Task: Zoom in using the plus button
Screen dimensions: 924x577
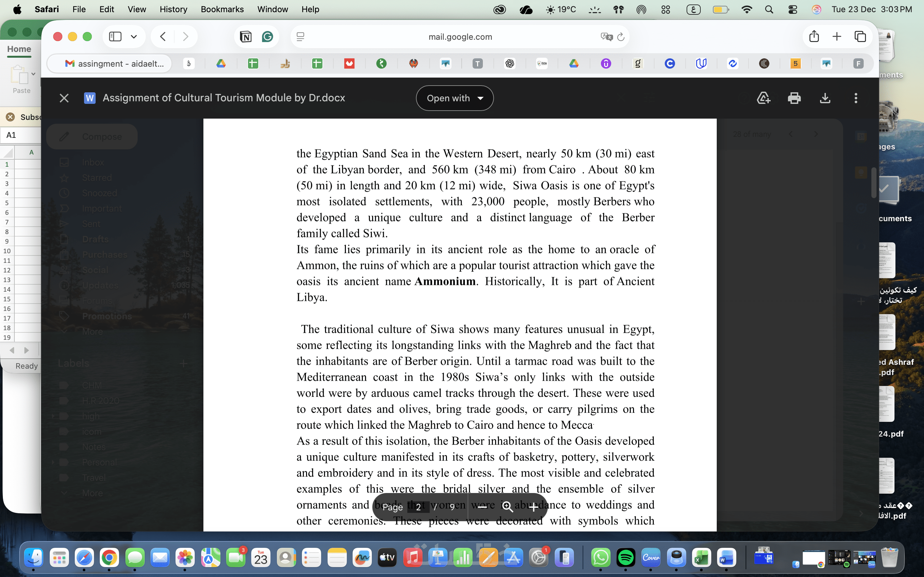Action: tap(534, 507)
